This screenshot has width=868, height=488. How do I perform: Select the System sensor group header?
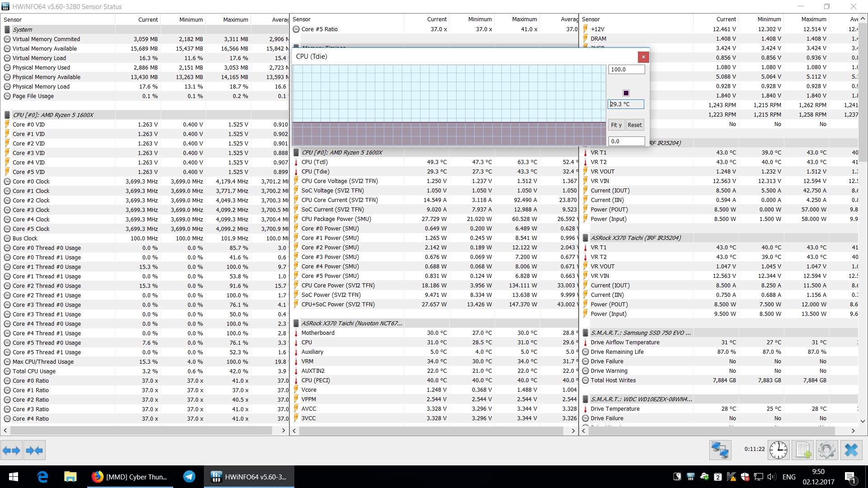[23, 29]
